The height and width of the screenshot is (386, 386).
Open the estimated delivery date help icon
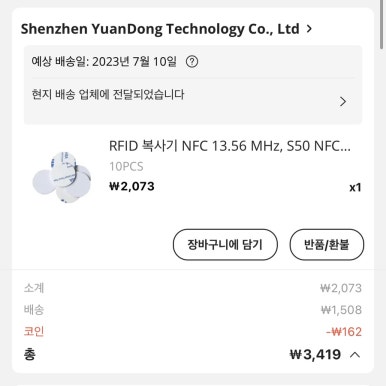(192, 62)
